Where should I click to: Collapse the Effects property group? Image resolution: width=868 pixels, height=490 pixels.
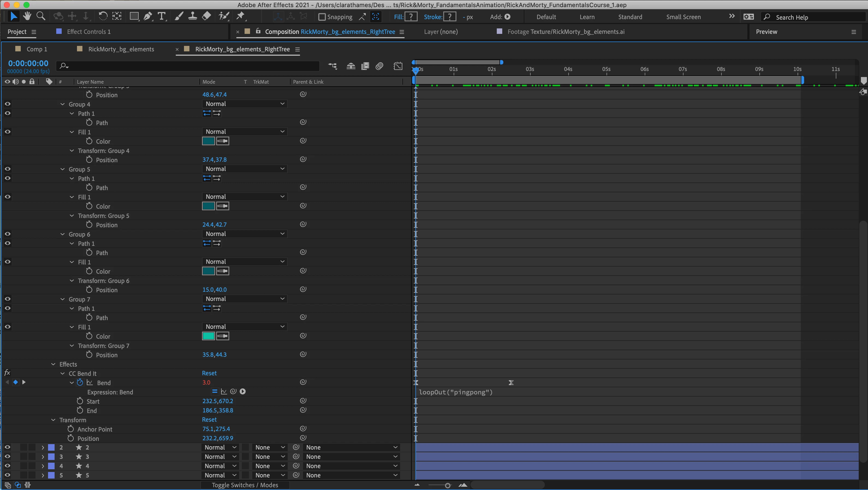click(53, 364)
